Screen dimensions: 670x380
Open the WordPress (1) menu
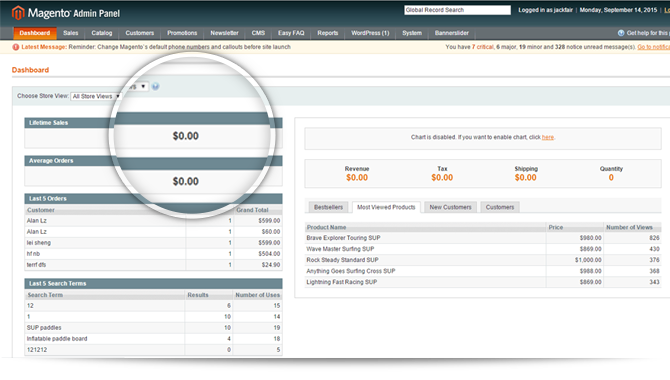pos(370,33)
